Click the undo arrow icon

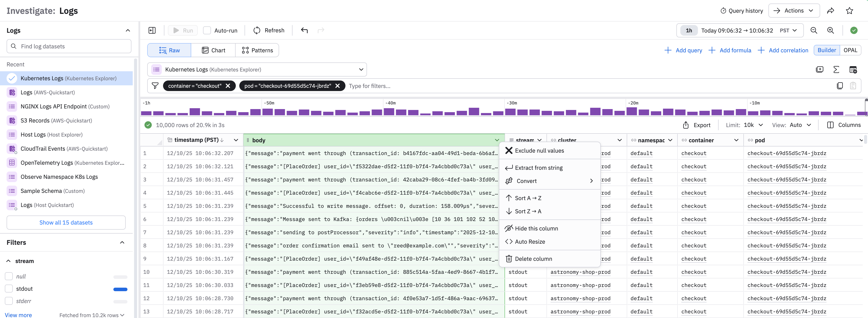tap(304, 30)
